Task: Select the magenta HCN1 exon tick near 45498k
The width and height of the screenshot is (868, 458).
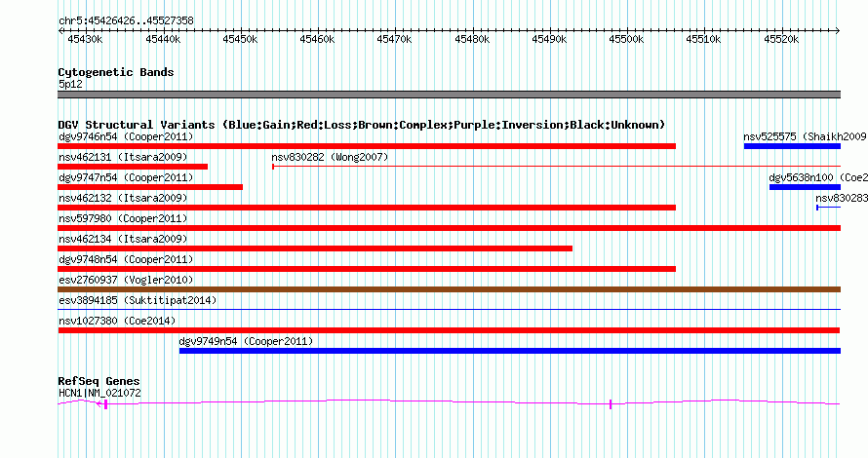Action: point(611,404)
